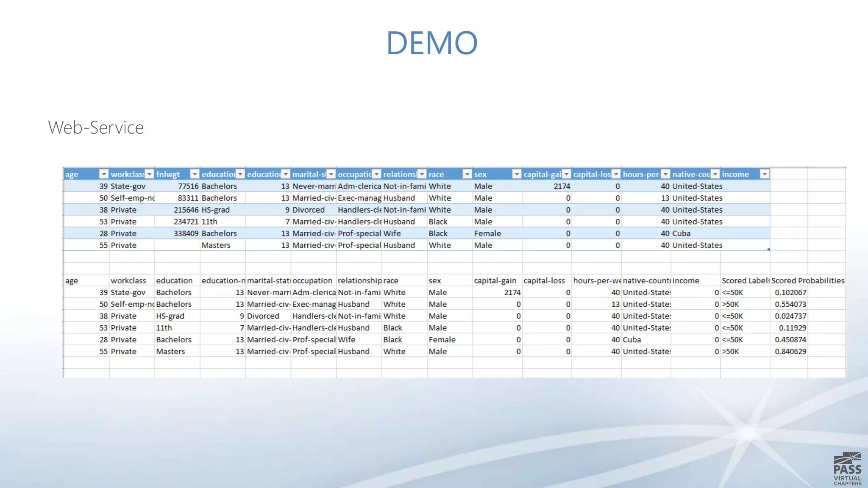Select the fnlwgt cell 215646

point(177,210)
